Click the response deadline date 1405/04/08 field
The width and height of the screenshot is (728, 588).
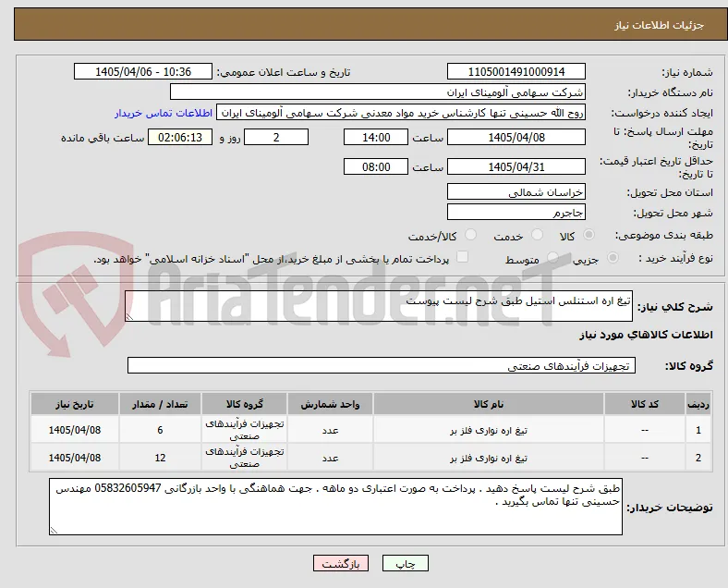[516, 138]
